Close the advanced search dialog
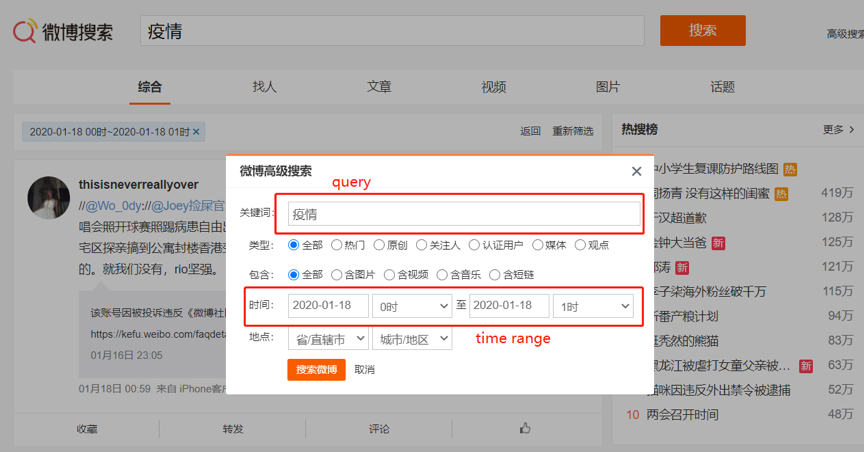 click(x=636, y=171)
